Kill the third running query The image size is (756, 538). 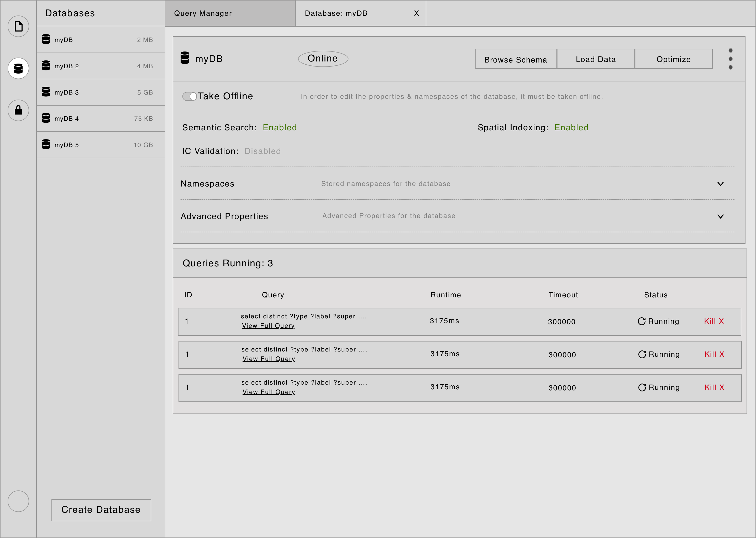(714, 387)
